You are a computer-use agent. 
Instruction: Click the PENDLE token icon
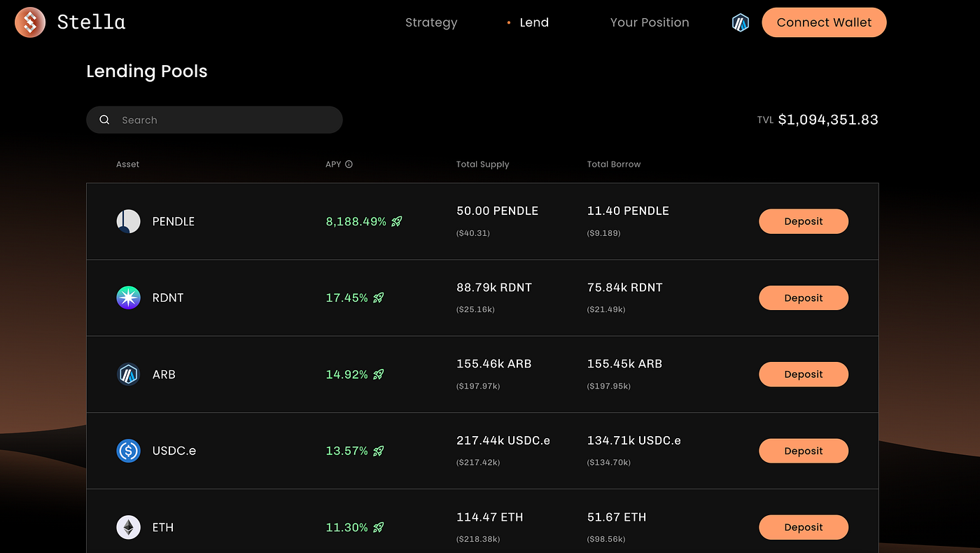[128, 221]
